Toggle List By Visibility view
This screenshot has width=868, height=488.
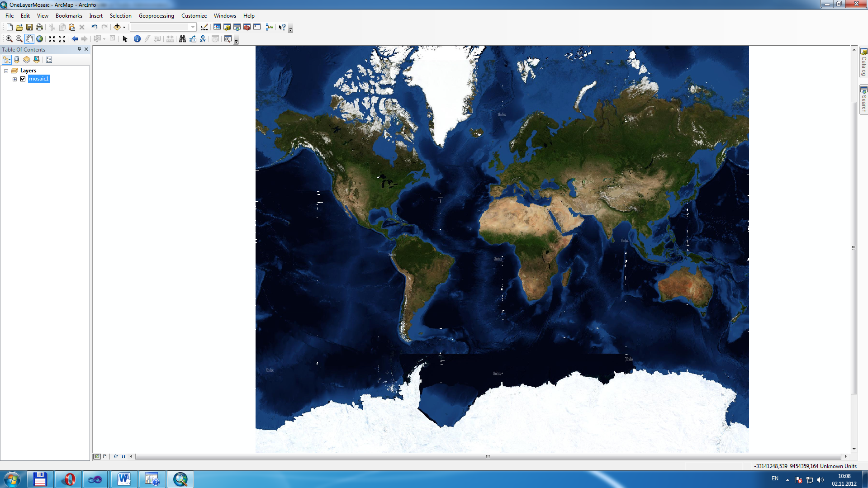27,60
